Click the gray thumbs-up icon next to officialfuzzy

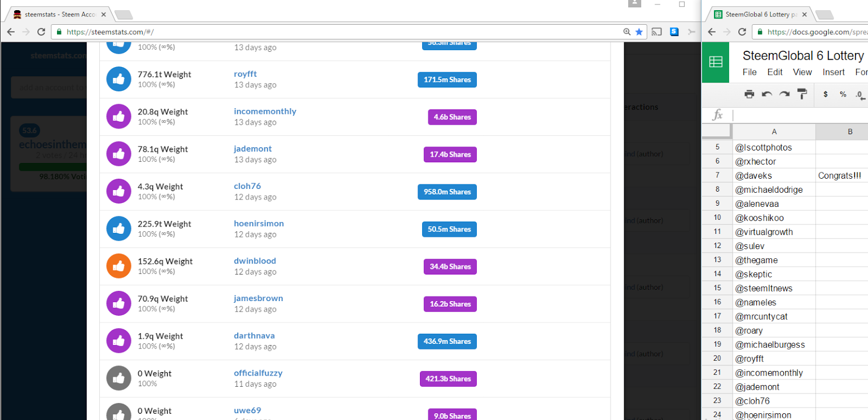point(119,379)
